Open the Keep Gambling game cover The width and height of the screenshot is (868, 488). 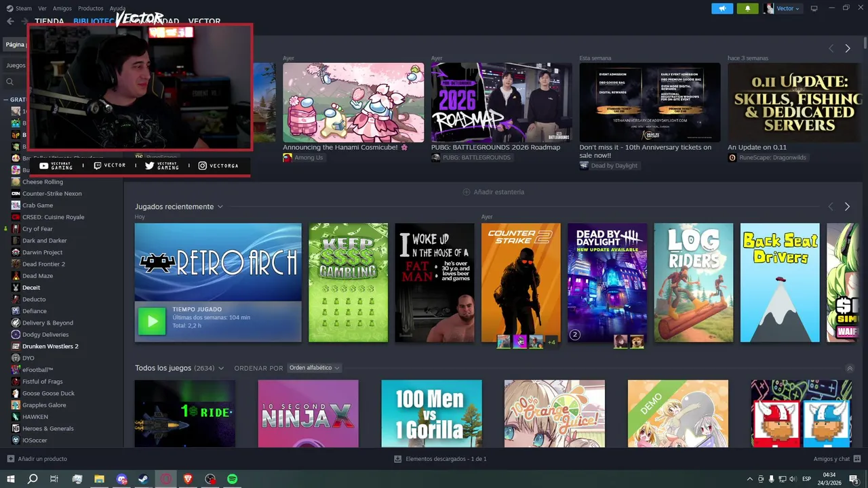coord(349,283)
